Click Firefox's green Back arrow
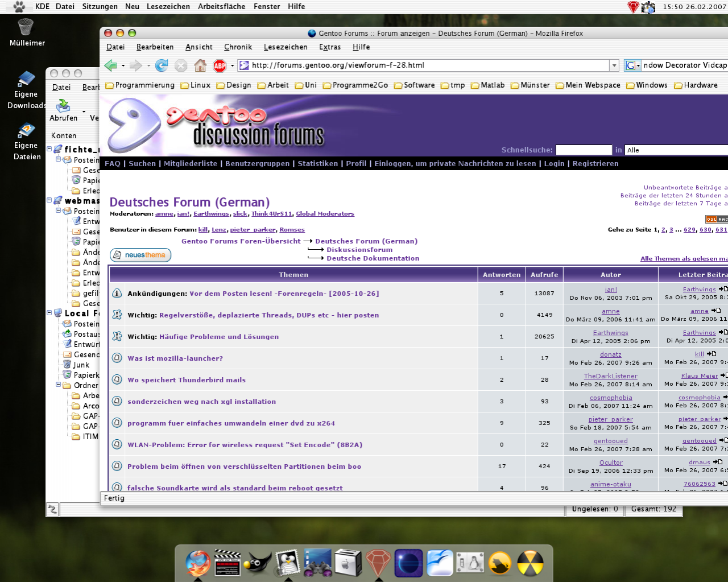Screen dimensions: 728x582 (110, 66)
